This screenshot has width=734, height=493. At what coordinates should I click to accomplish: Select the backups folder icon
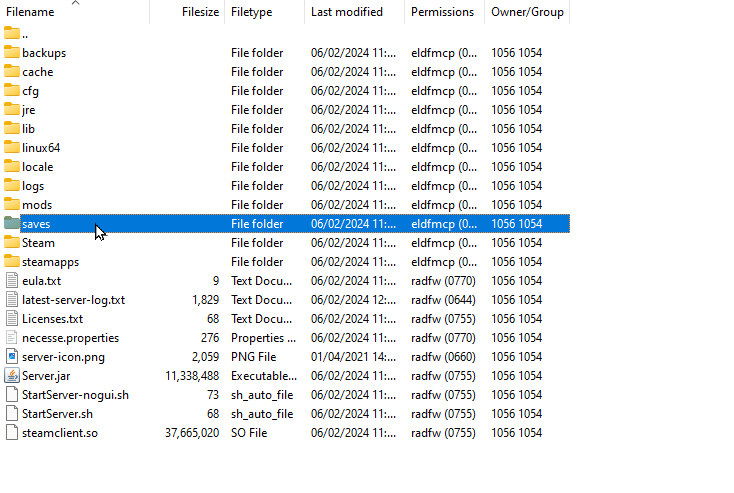coord(12,52)
